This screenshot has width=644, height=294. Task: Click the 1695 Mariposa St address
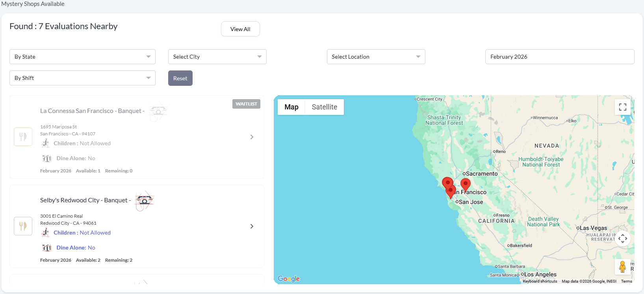pyautogui.click(x=58, y=127)
